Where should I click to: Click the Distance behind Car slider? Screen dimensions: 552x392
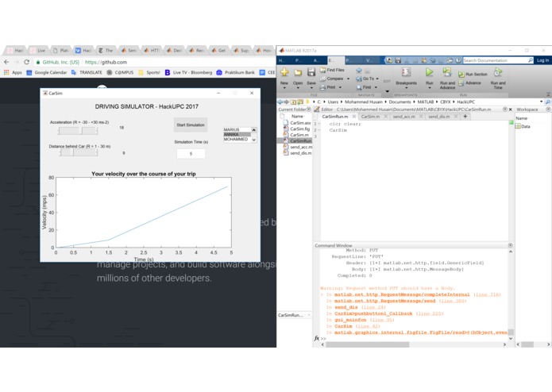78,152
